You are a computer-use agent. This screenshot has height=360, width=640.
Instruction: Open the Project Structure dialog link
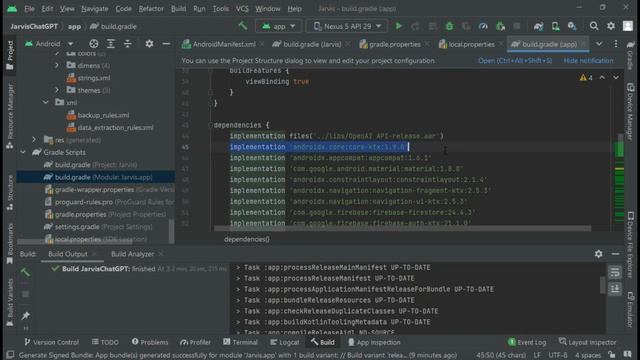[515, 60]
